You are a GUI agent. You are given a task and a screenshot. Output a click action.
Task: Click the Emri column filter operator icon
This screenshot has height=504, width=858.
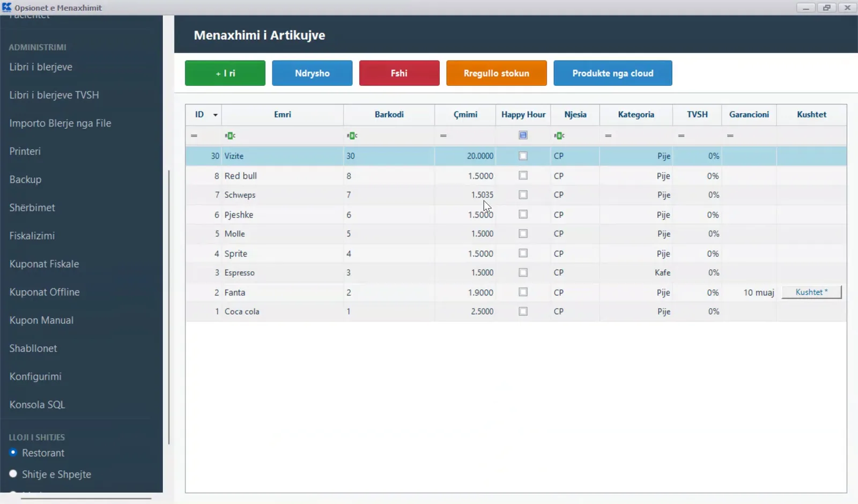tap(230, 136)
